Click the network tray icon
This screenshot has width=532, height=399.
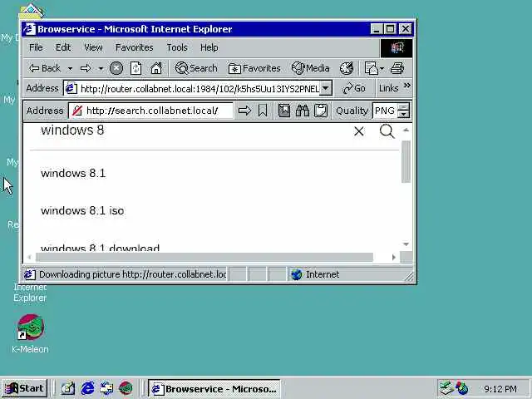pyautogui.click(x=446, y=388)
